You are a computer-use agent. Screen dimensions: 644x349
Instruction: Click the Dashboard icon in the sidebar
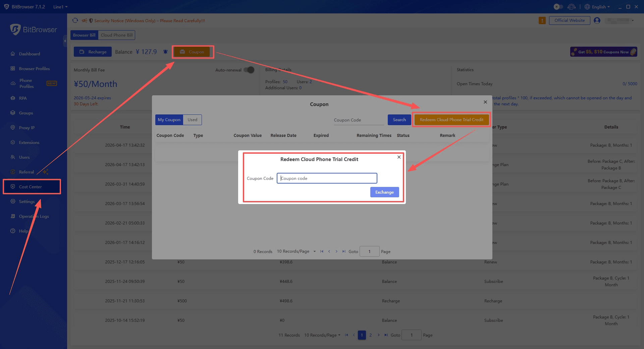coord(13,54)
